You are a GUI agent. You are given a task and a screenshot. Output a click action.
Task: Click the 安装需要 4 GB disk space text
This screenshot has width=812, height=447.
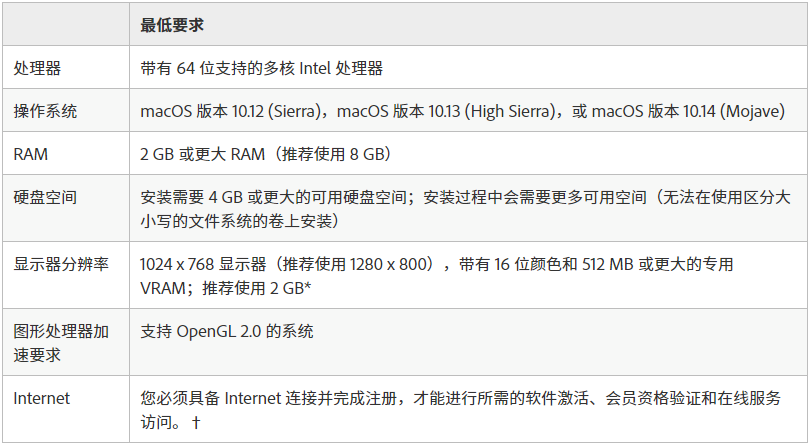coord(273,197)
